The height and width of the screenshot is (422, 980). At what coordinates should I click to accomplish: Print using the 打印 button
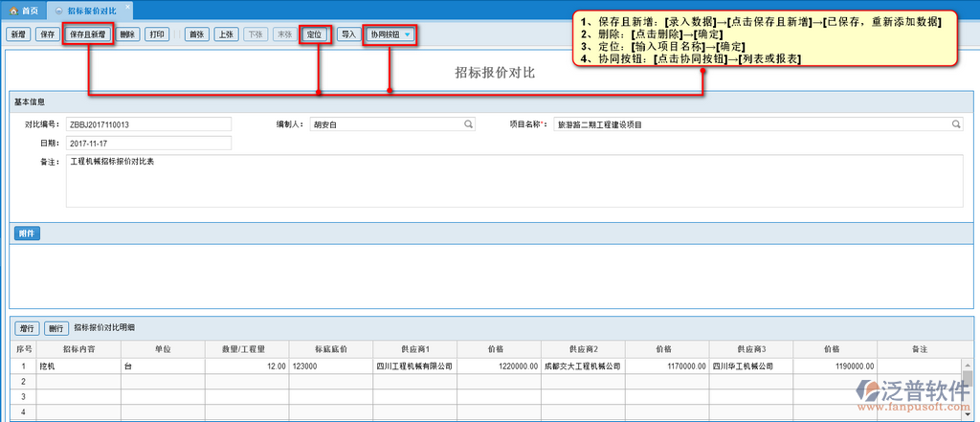point(159,34)
